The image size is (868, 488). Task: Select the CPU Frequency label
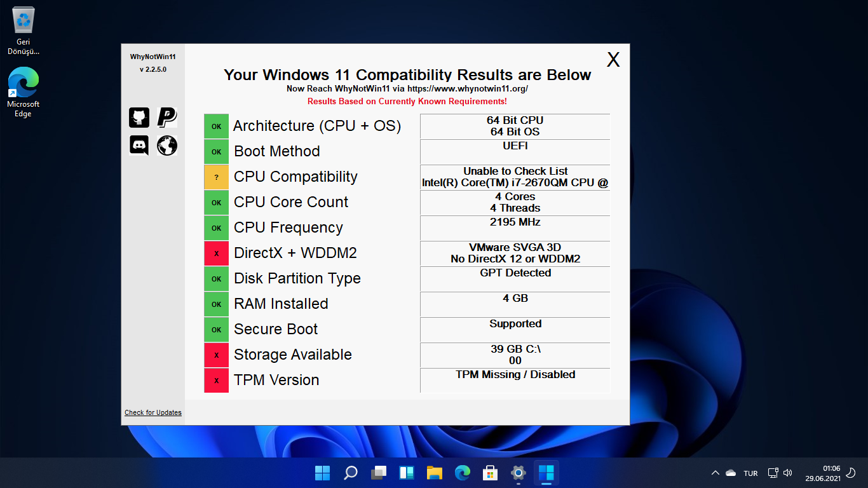coord(288,227)
